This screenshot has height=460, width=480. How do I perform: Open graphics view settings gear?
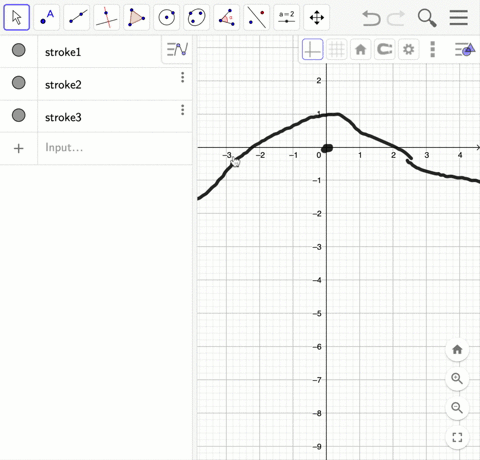point(408,49)
